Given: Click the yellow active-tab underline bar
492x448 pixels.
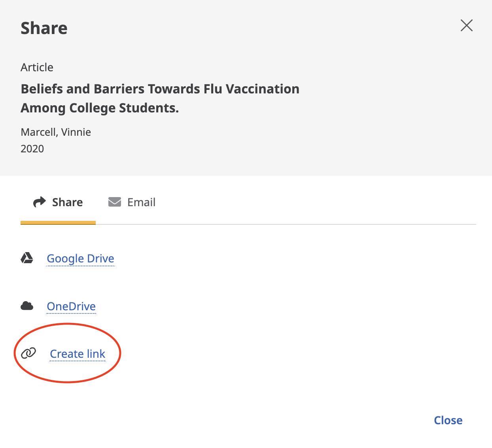Looking at the screenshot, I should 58,223.
